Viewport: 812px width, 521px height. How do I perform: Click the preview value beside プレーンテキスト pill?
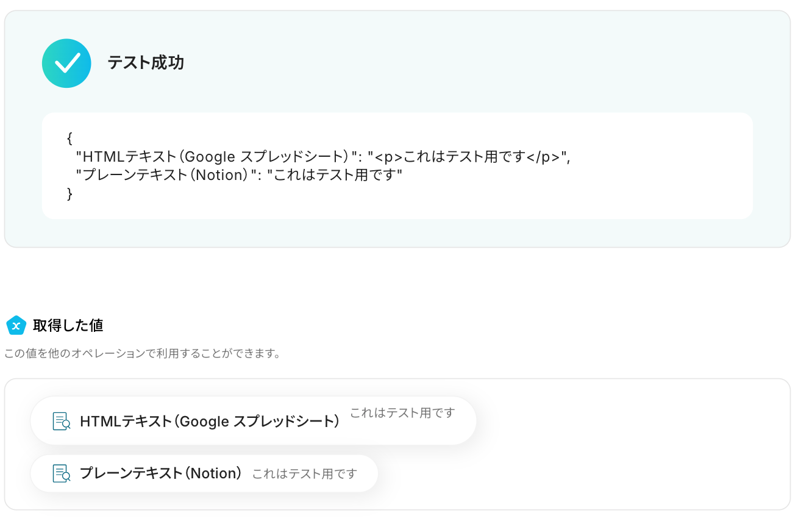[x=305, y=474]
